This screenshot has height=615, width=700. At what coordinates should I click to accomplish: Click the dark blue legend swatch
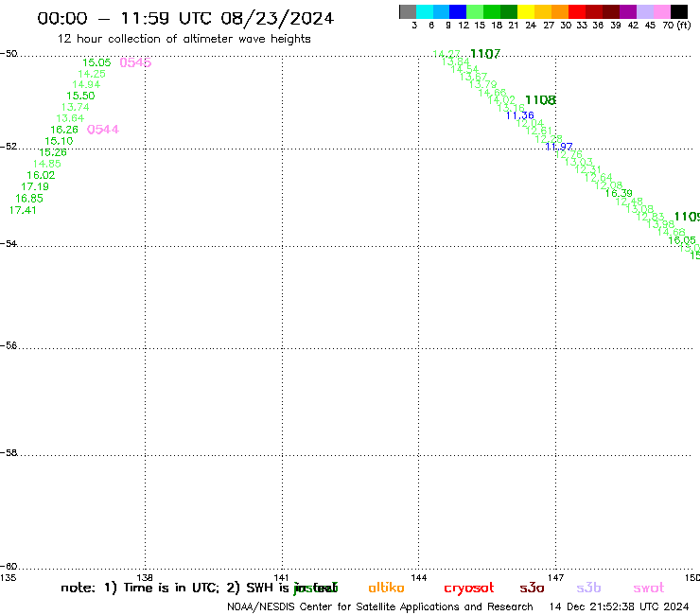click(458, 11)
